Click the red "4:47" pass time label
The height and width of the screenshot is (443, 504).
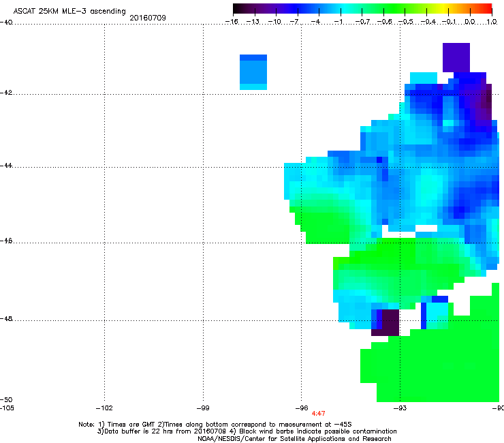tap(318, 414)
